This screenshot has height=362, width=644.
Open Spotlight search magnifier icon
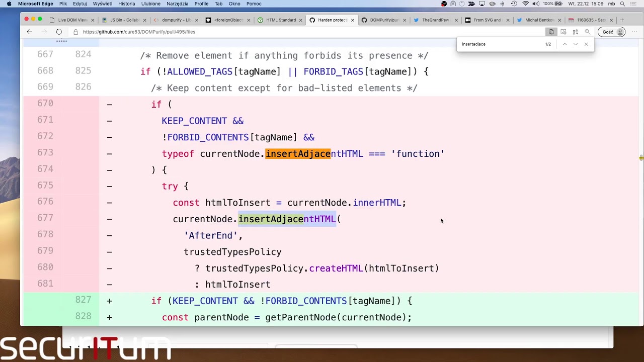(623, 4)
